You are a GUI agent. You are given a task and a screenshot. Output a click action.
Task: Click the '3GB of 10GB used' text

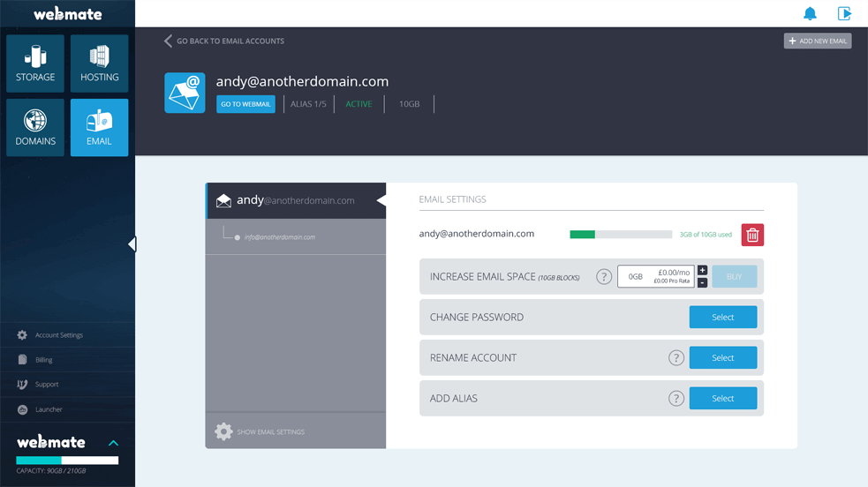[x=706, y=235]
